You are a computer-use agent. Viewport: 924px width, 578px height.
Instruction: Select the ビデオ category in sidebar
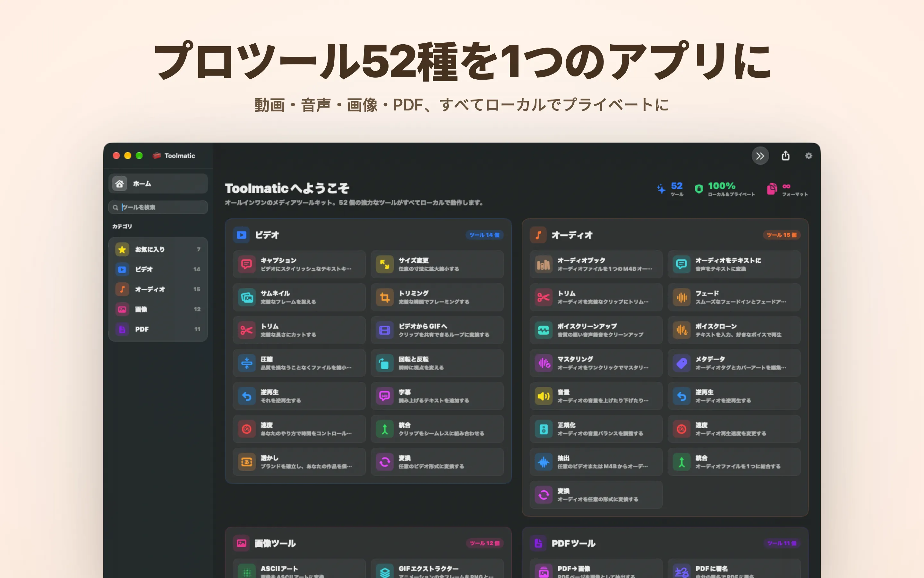158,269
